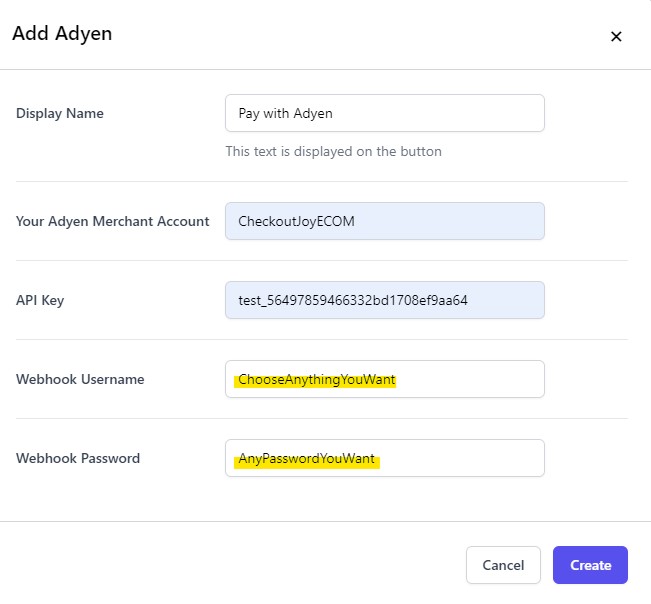651x604 pixels.
Task: Click the Create button
Action: coord(590,565)
